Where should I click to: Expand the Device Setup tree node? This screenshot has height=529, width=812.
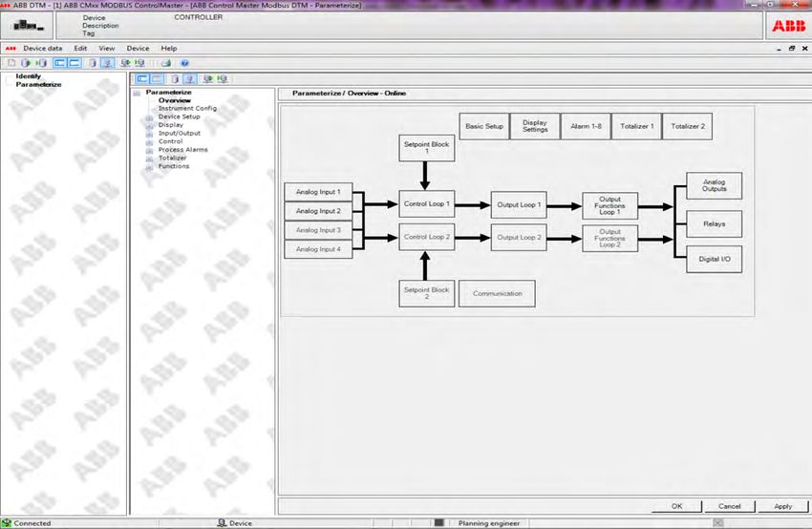[x=149, y=116]
